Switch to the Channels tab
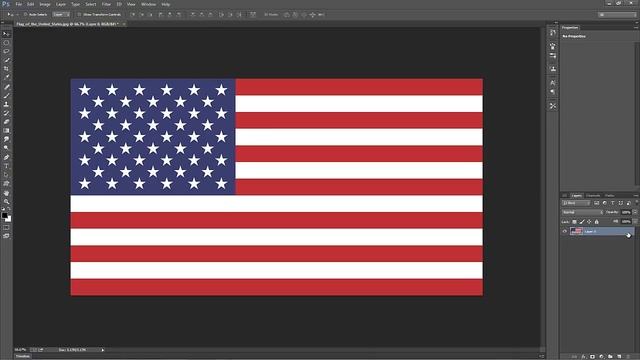This screenshot has width=640, height=360. click(x=593, y=196)
